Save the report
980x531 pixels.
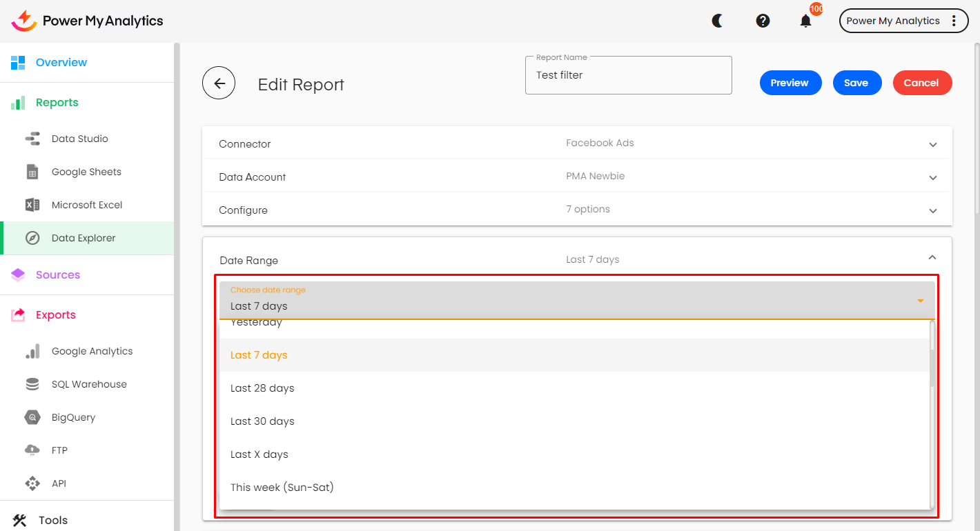(x=856, y=83)
